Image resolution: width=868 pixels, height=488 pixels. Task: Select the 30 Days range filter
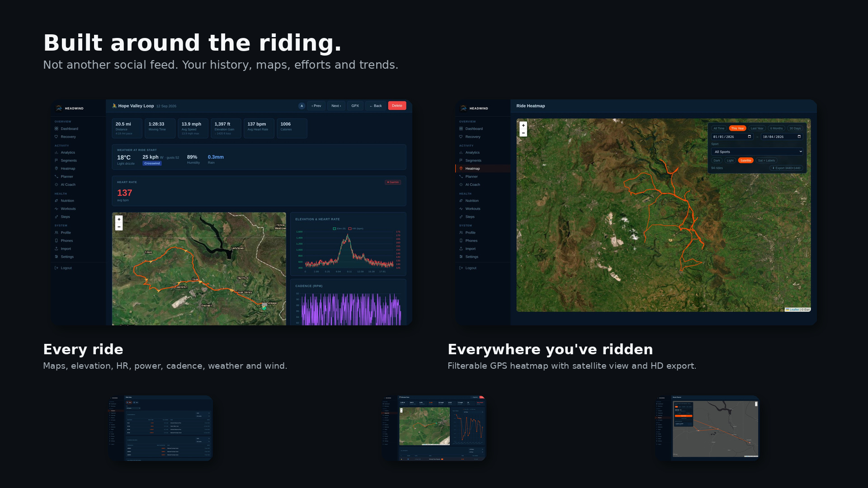pyautogui.click(x=795, y=128)
